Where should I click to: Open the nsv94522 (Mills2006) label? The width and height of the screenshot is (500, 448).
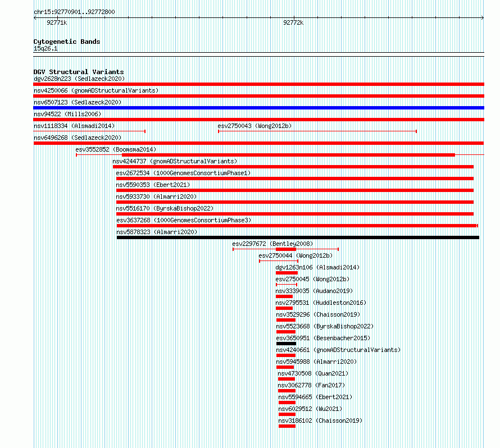67,114
